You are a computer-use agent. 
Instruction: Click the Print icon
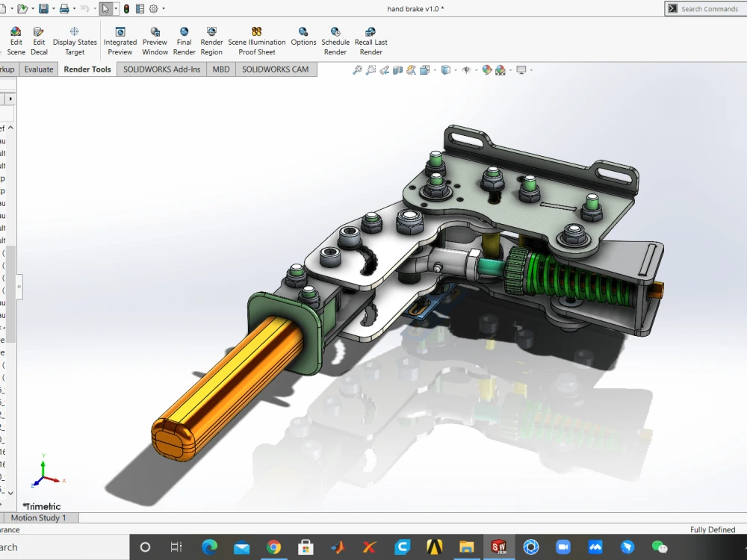click(64, 8)
